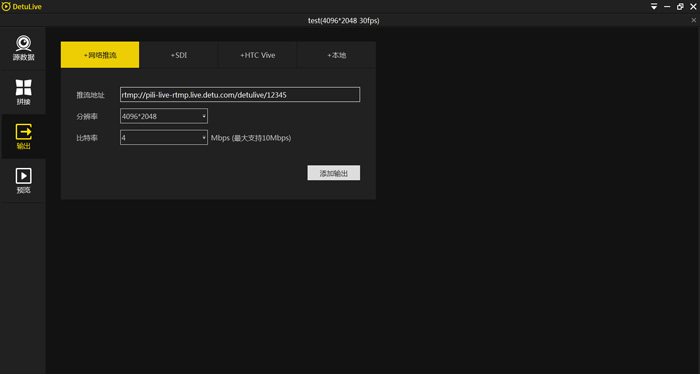Click the 分辨率 label
700x374 pixels.
pos(87,116)
